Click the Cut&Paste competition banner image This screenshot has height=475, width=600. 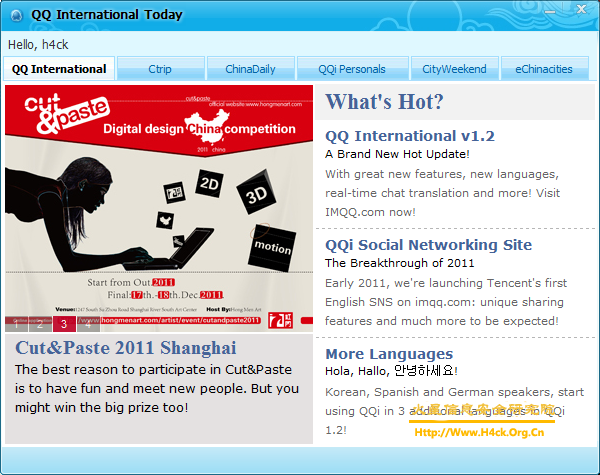(x=159, y=208)
